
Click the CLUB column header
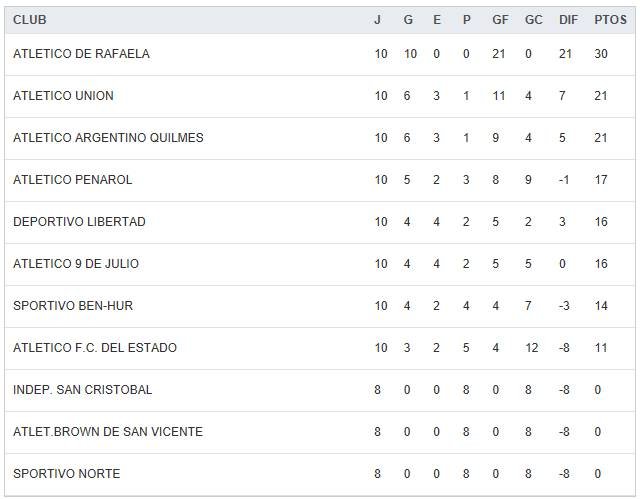click(30, 20)
